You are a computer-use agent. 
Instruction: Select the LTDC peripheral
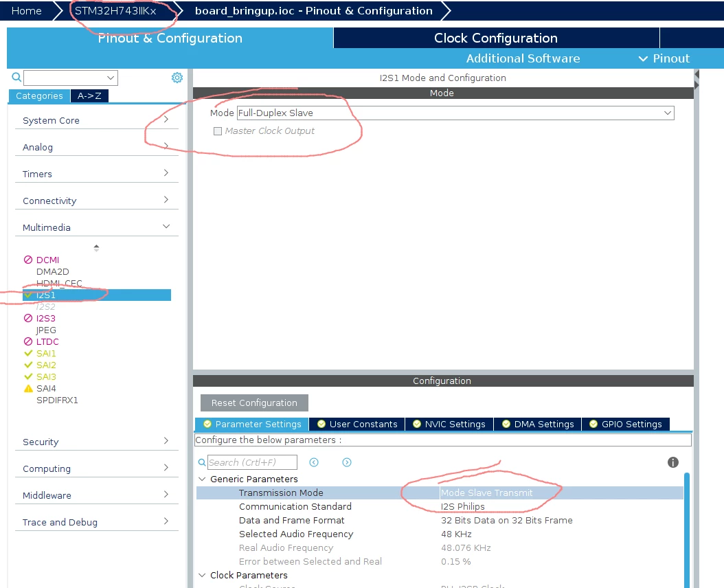pos(47,342)
